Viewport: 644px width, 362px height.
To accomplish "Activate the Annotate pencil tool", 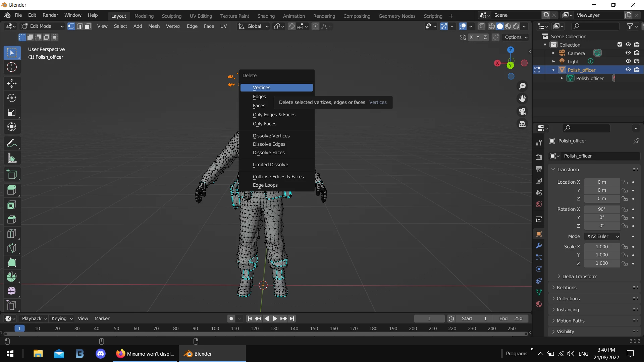I will (x=12, y=143).
